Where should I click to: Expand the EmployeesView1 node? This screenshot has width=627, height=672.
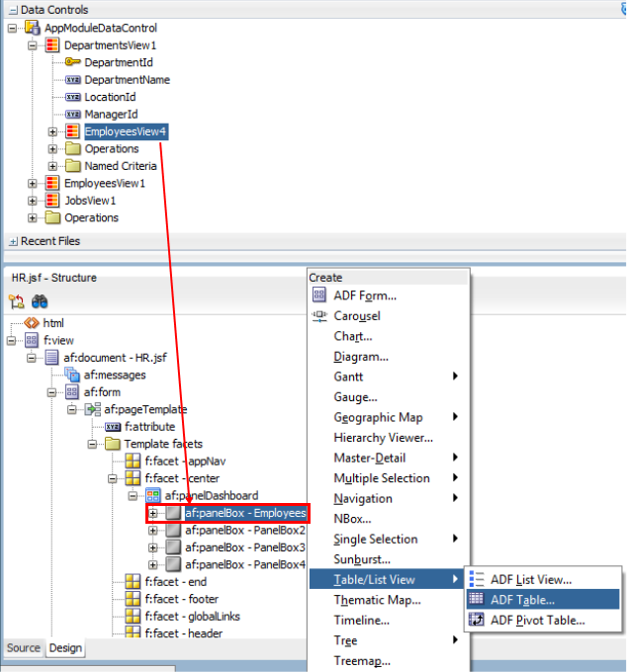[x=33, y=184]
